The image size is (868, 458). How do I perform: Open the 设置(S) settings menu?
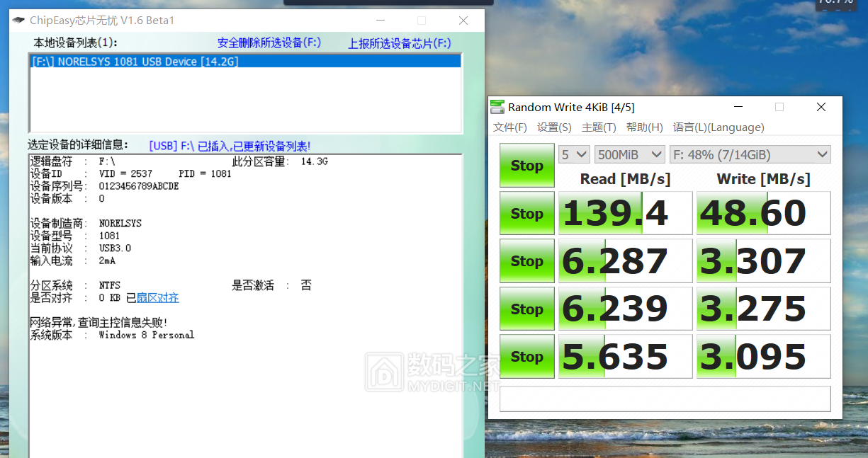553,127
